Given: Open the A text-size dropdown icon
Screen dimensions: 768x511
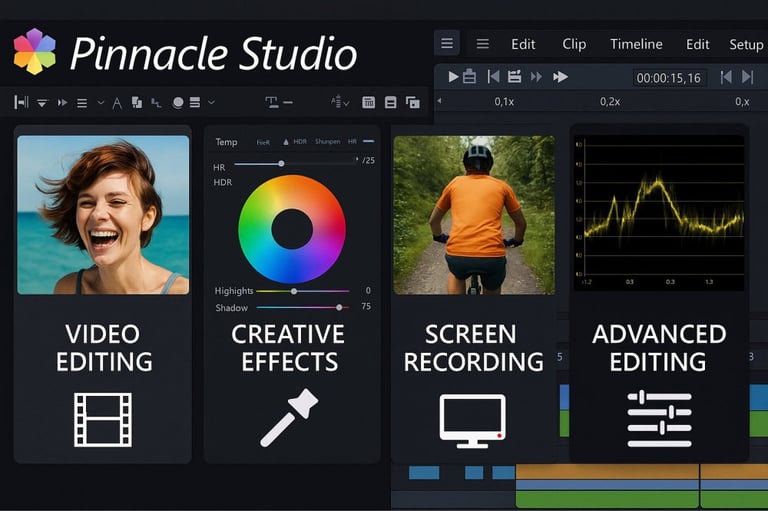Looking at the screenshot, I should click(x=340, y=102).
